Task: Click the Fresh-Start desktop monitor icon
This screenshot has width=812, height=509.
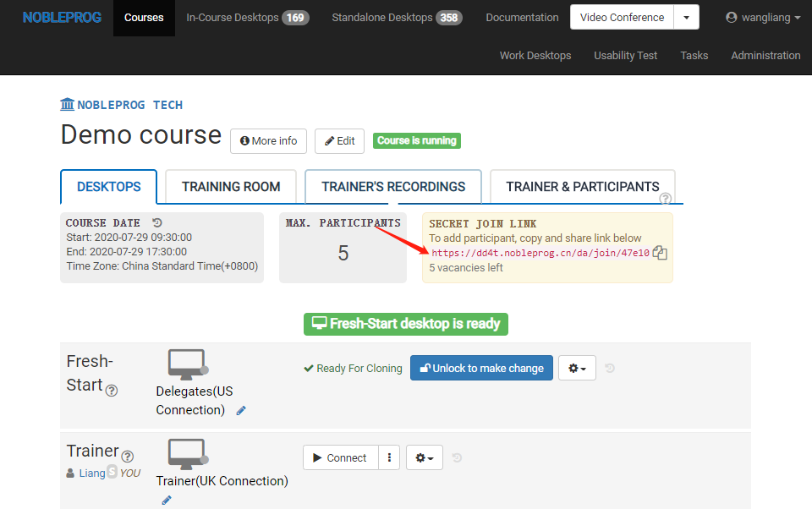Action: click(188, 364)
